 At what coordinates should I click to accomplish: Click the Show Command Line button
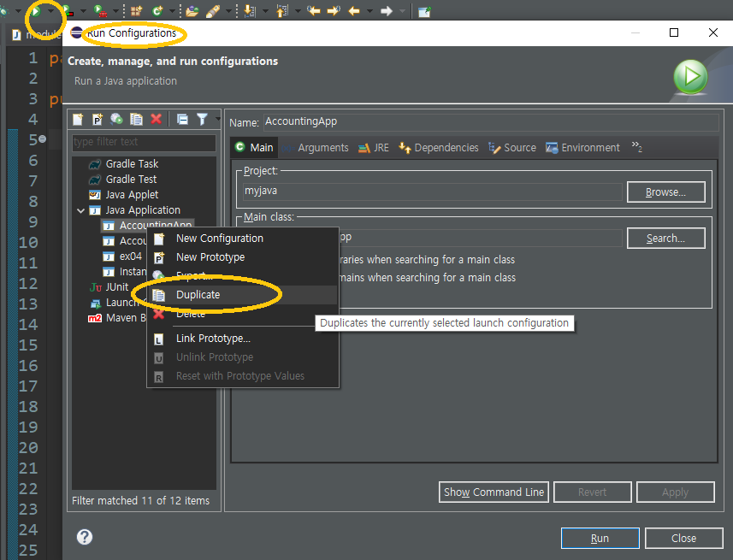[x=494, y=492]
